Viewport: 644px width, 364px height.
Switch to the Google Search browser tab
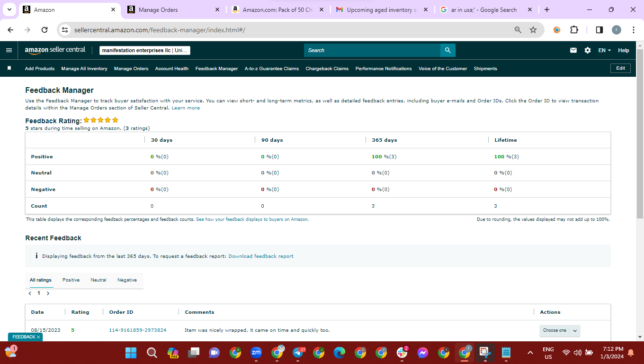coord(486,9)
